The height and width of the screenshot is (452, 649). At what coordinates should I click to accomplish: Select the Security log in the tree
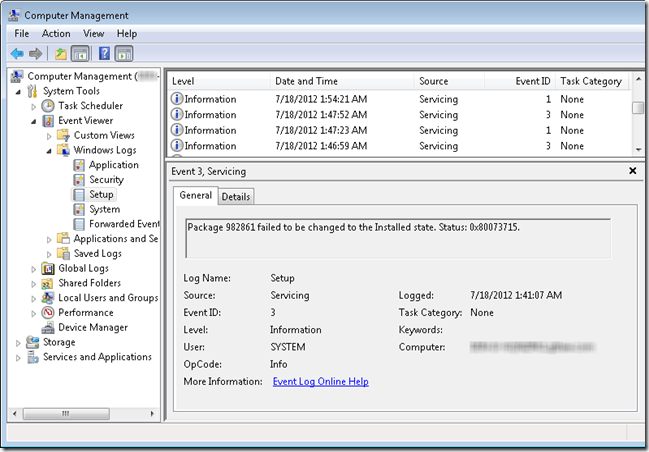tap(106, 180)
